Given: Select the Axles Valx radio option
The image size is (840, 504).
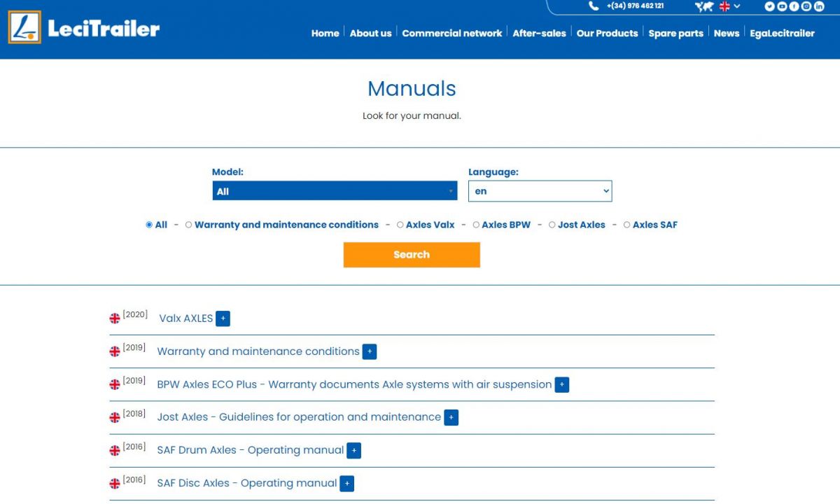Looking at the screenshot, I should coord(400,225).
